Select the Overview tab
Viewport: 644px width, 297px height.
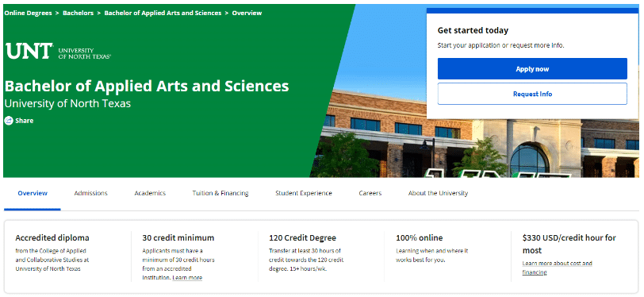click(x=33, y=193)
